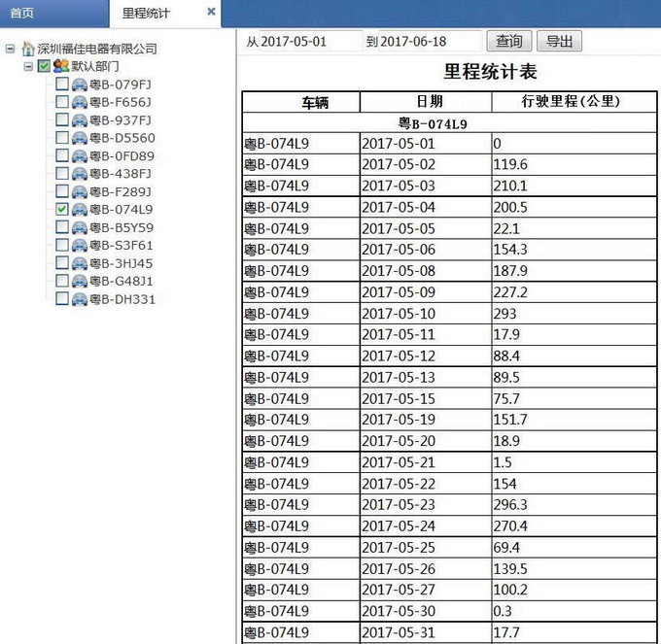Collapse the 深圳福佳电器有限公司 tree node

(10, 49)
